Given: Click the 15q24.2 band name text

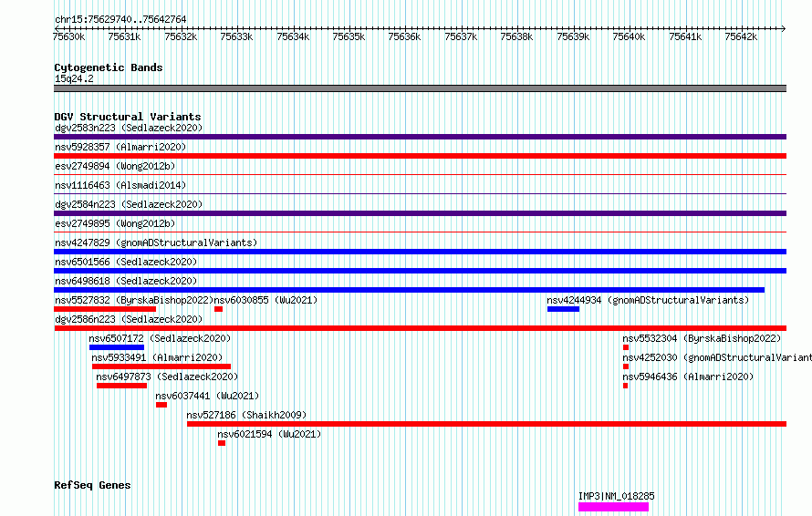Looking at the screenshot, I should point(74,78).
